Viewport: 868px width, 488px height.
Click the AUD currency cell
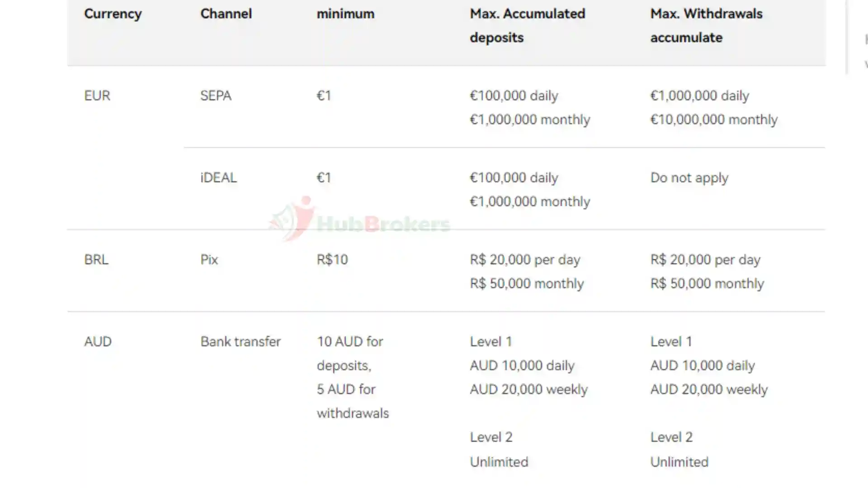click(x=98, y=342)
